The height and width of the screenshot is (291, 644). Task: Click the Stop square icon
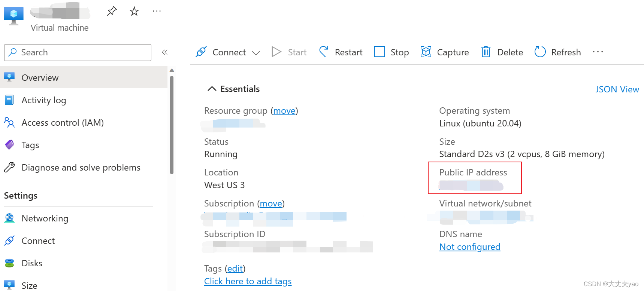coord(380,52)
